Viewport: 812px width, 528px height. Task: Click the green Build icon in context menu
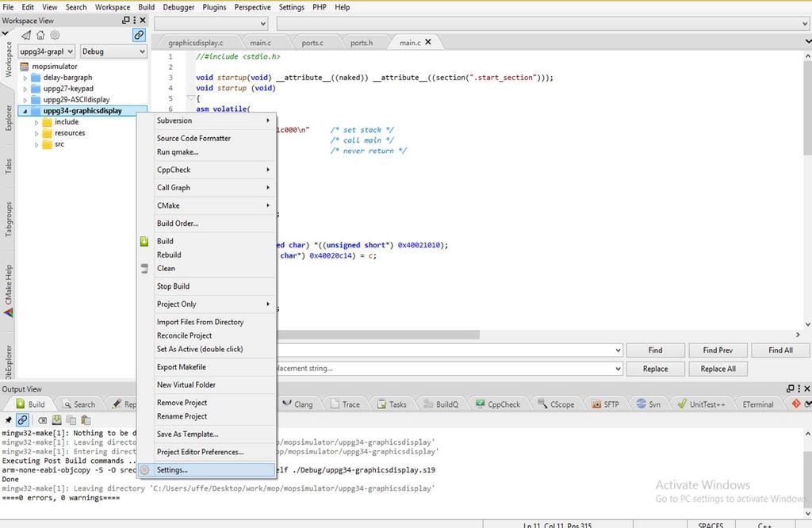[x=144, y=241]
